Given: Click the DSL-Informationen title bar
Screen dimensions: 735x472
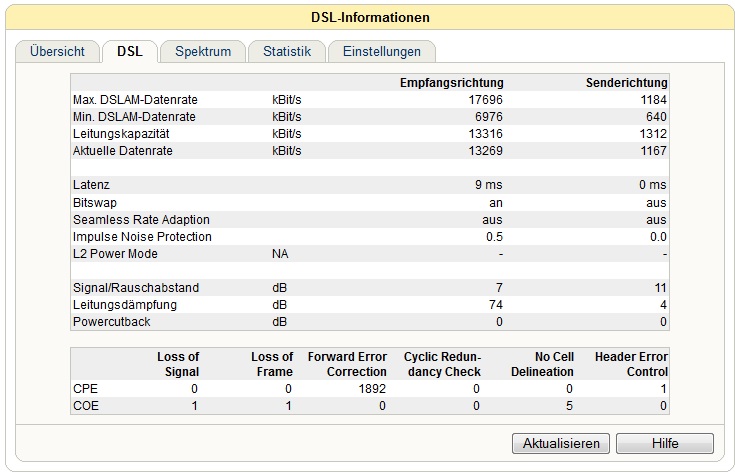Looking at the screenshot, I should (x=367, y=17).
